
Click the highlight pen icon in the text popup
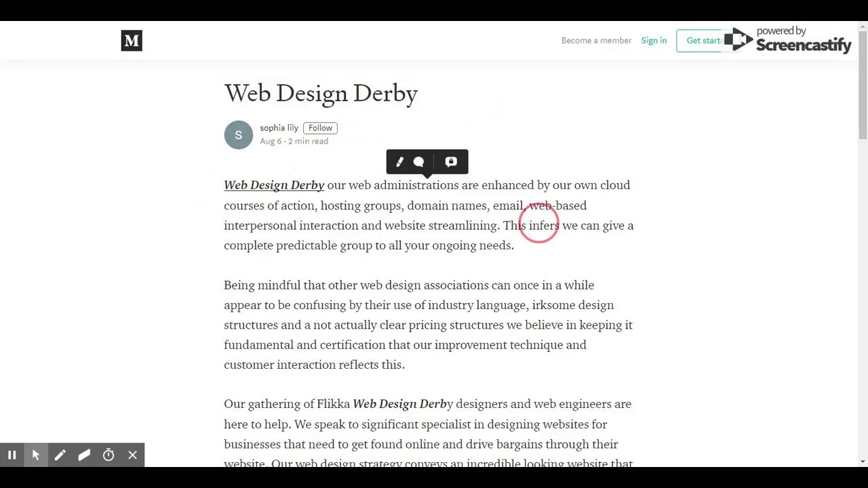coord(399,162)
